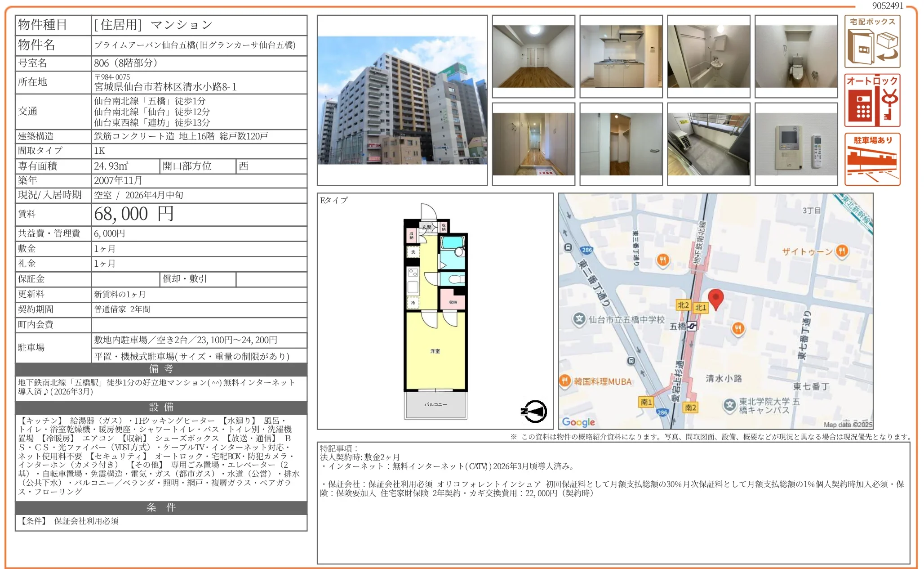
Task: Open the toilet photo
Action: (796, 56)
